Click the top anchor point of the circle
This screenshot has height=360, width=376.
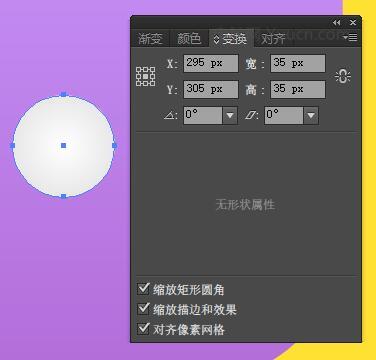point(64,95)
